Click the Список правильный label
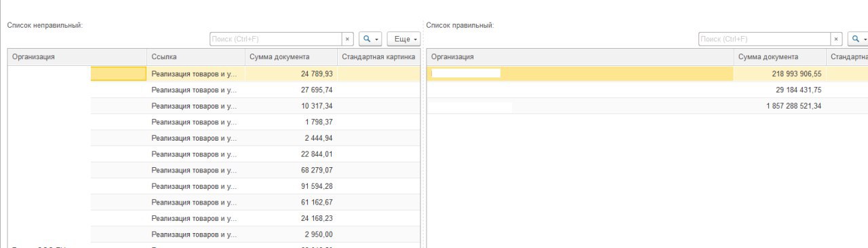Image resolution: width=868 pixels, height=248 pixels. [x=460, y=25]
